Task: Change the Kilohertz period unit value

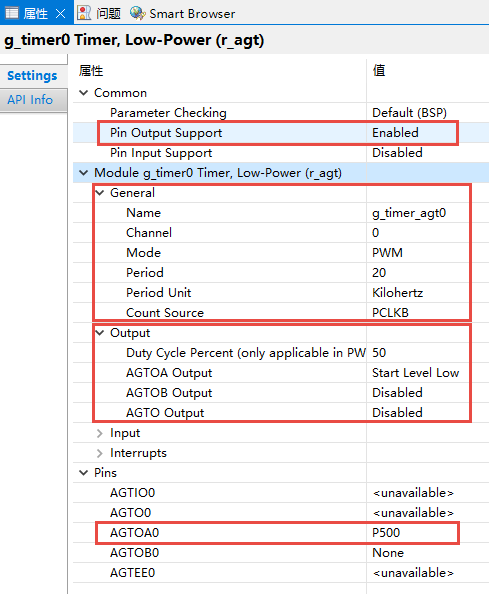Action: pyautogui.click(x=397, y=293)
